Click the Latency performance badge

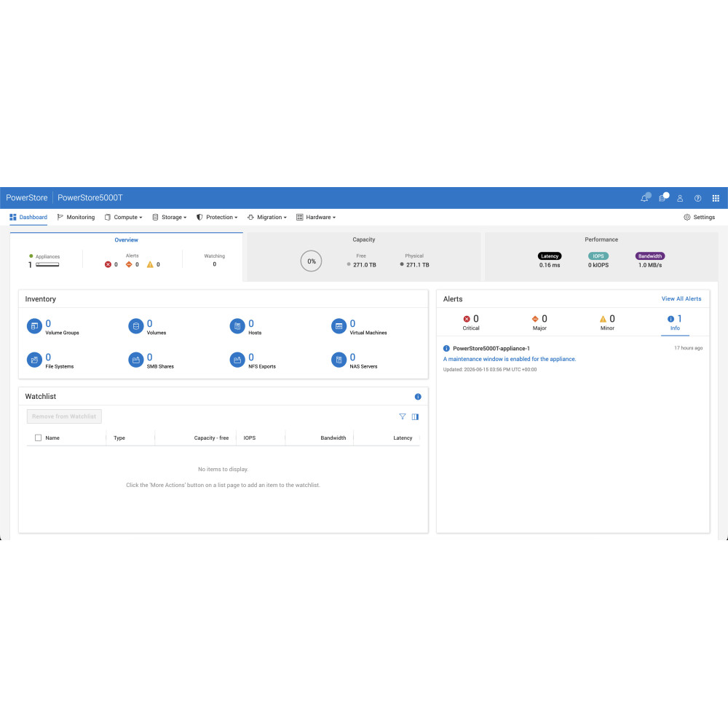[x=550, y=256]
